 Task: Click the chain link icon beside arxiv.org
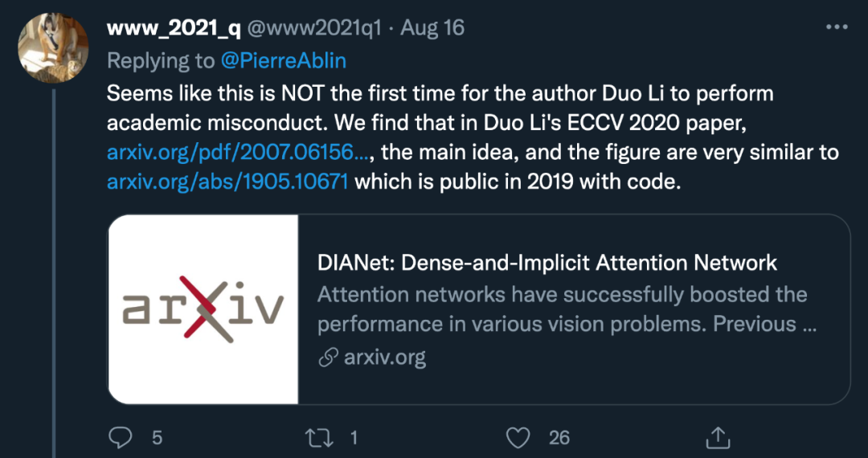coord(328,358)
